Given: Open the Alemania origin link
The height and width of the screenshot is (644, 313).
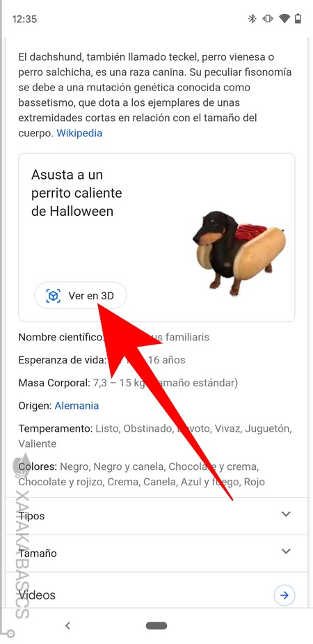Looking at the screenshot, I should 77,406.
